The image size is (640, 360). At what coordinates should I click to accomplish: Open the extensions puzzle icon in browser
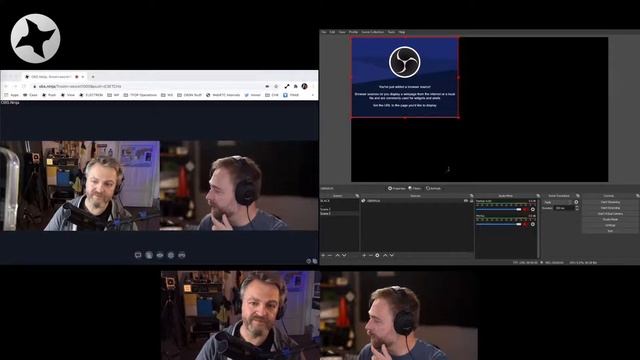click(296, 87)
